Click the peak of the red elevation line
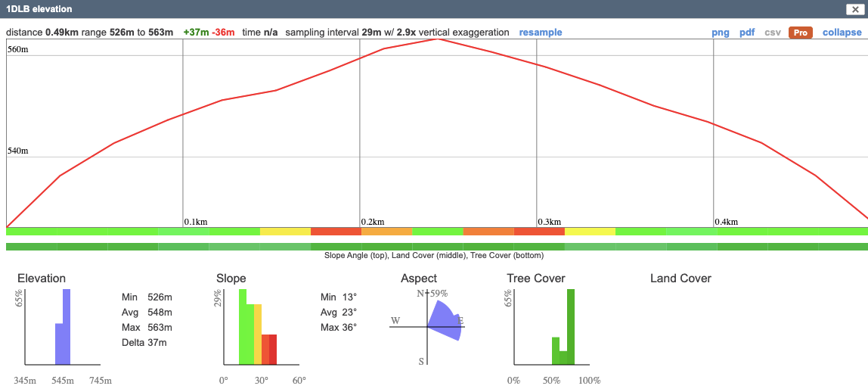This screenshot has width=868, height=389. 437,38
